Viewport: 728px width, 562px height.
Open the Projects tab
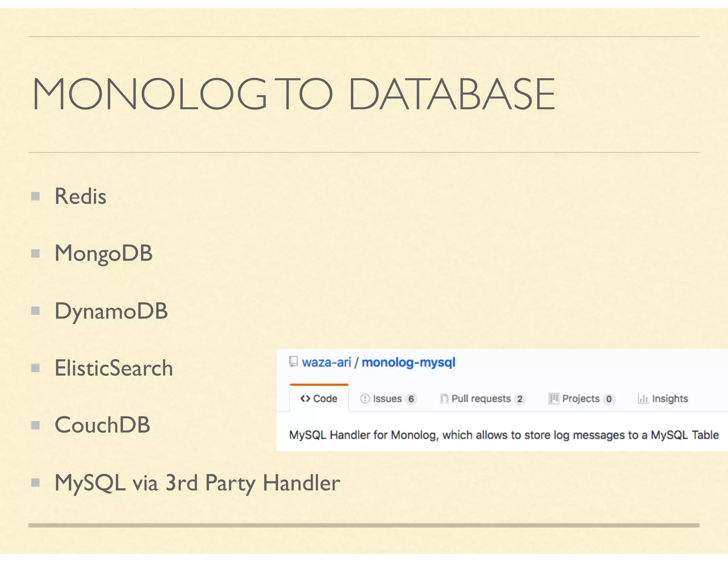582,399
